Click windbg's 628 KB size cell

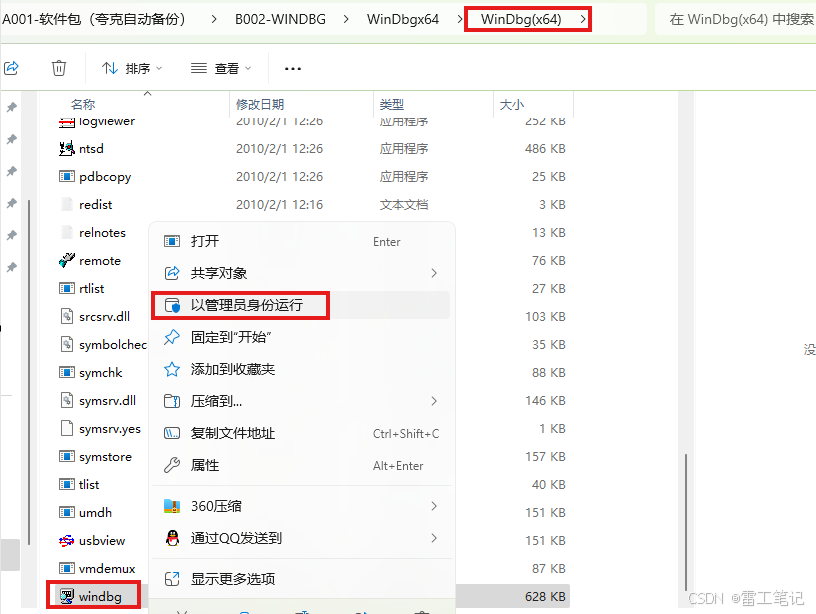[x=545, y=596]
